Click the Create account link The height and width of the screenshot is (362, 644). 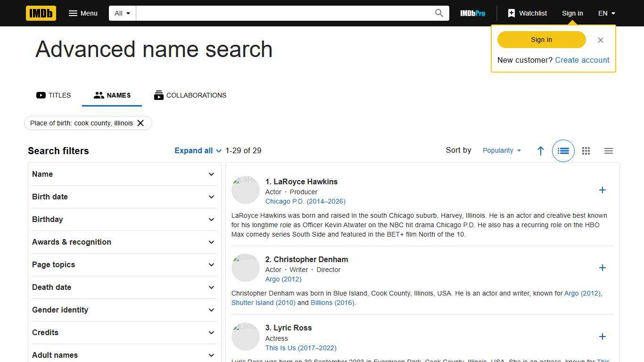tap(582, 60)
